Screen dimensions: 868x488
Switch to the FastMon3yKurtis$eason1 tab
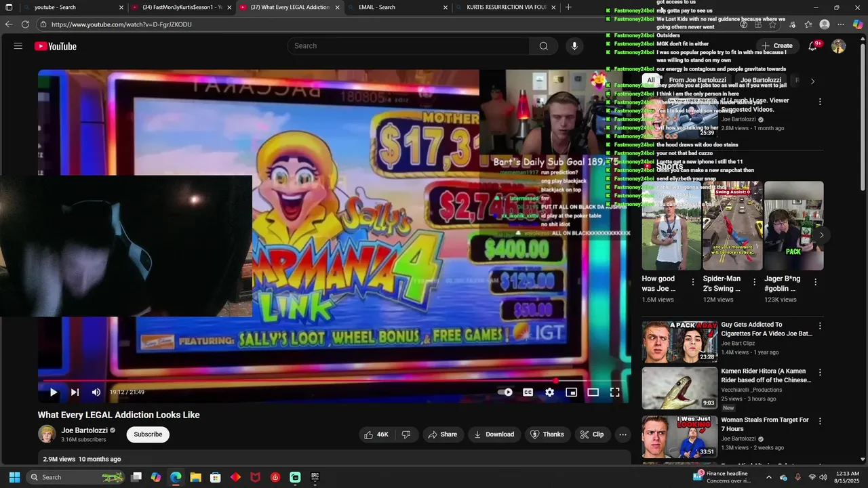[x=181, y=7]
